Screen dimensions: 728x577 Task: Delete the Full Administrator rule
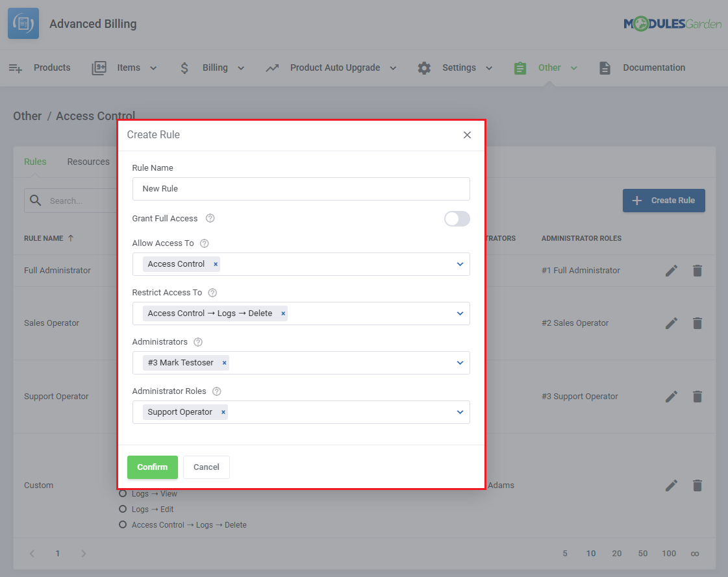[x=697, y=271]
